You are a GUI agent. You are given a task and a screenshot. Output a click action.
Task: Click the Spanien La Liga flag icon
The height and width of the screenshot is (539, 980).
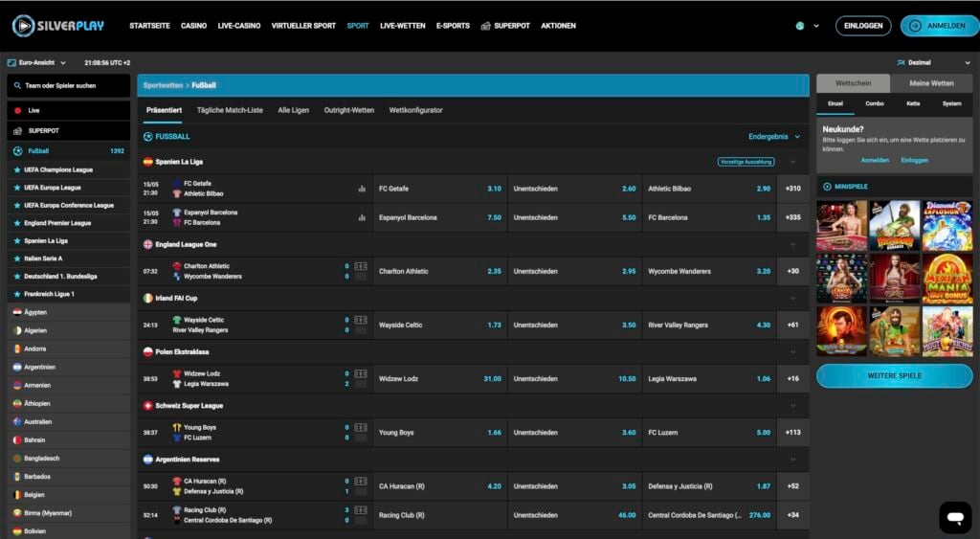pos(148,162)
